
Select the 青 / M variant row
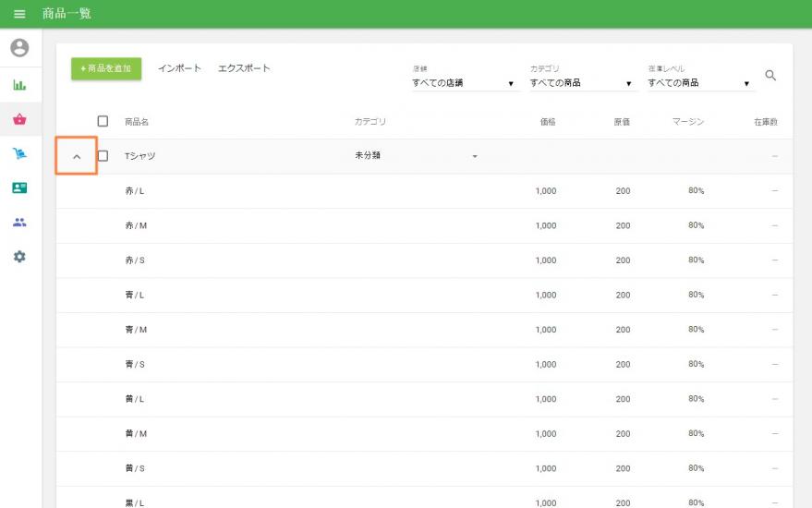[425, 330]
